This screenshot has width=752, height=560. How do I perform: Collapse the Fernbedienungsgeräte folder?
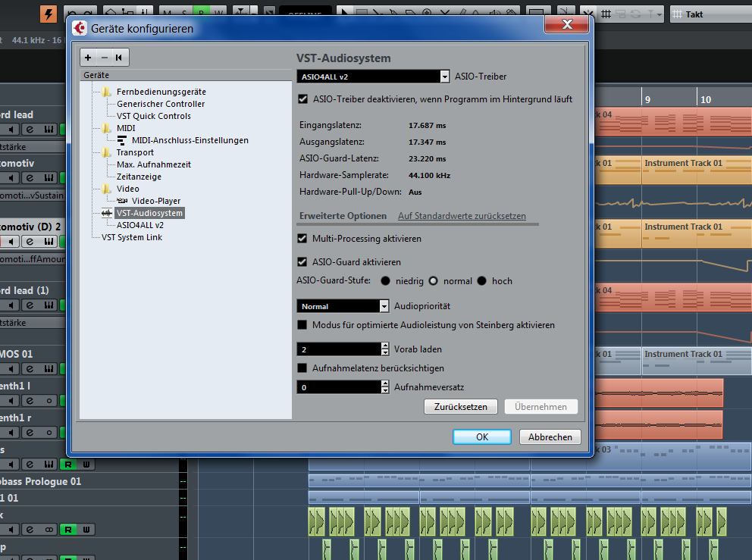[x=106, y=92]
